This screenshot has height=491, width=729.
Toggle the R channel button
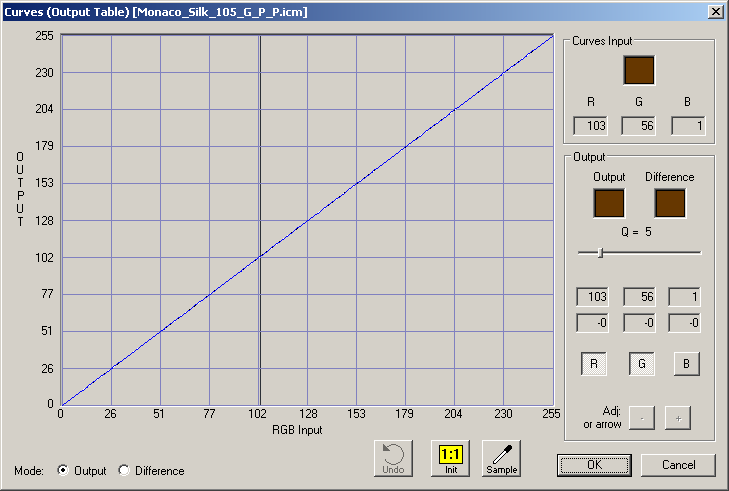pos(594,364)
